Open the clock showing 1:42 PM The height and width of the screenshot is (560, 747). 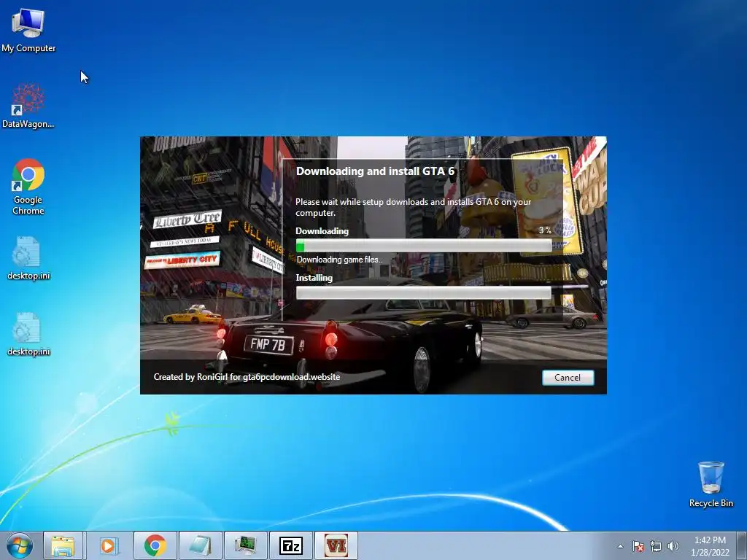click(x=710, y=546)
